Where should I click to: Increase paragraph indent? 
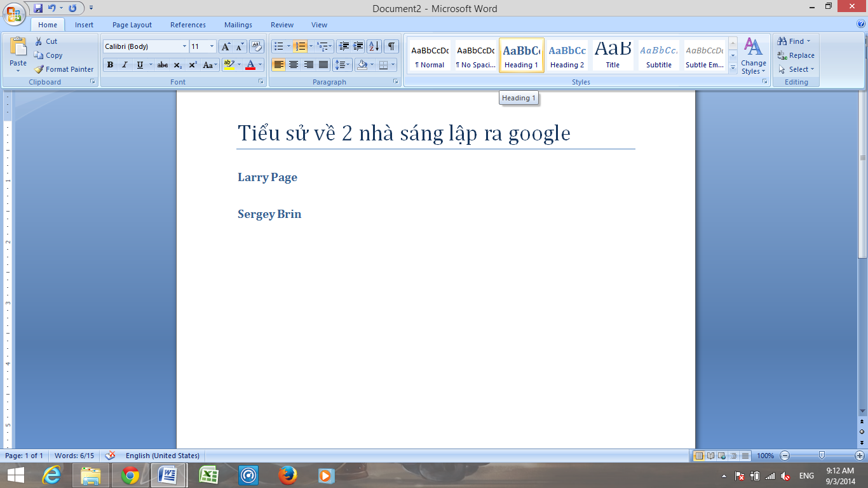[x=358, y=46]
